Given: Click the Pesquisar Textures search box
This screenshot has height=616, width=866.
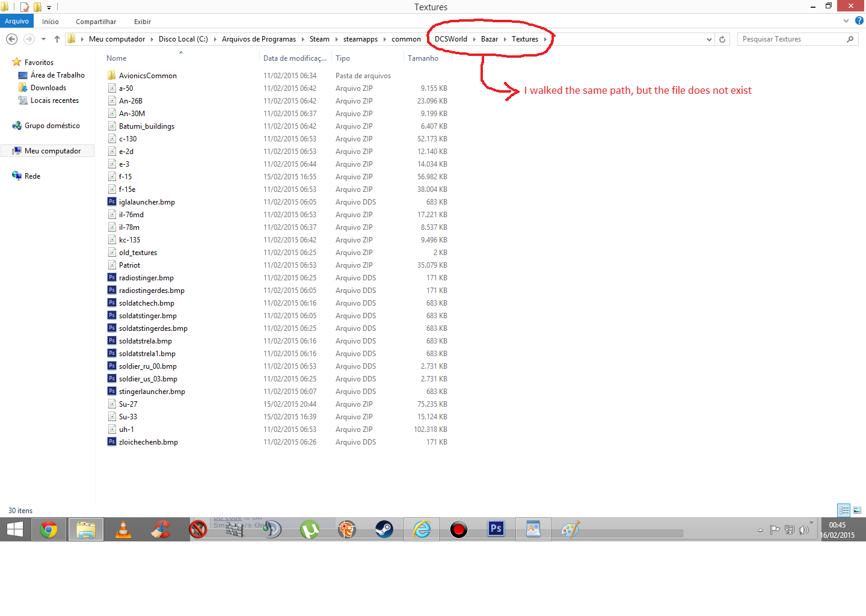Looking at the screenshot, I should (x=797, y=39).
